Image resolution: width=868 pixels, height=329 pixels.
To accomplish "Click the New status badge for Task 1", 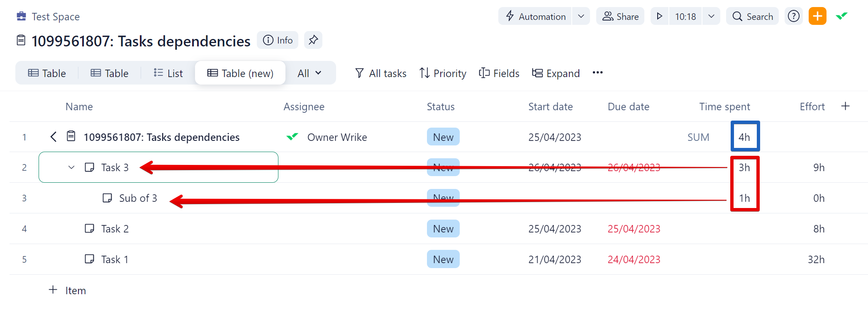I will click(x=443, y=259).
